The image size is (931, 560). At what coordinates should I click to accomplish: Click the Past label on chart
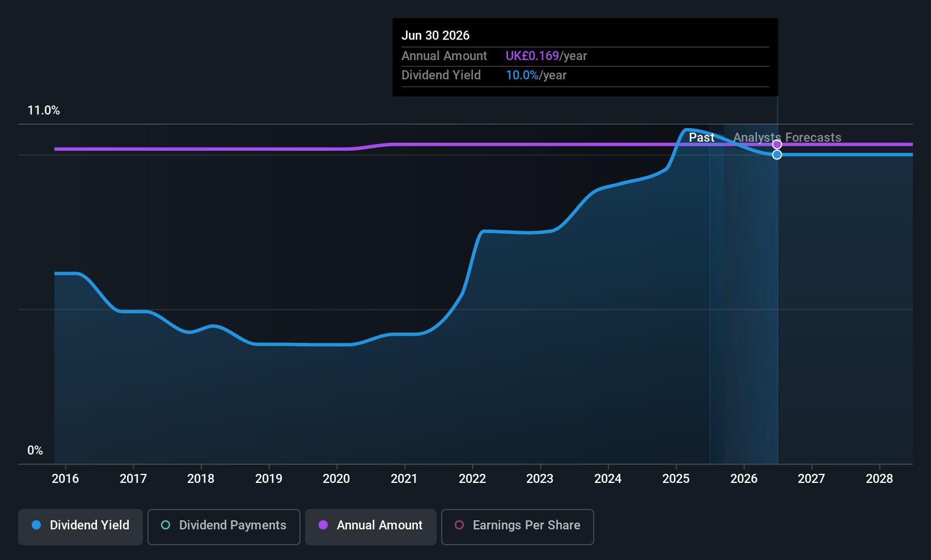coord(701,137)
